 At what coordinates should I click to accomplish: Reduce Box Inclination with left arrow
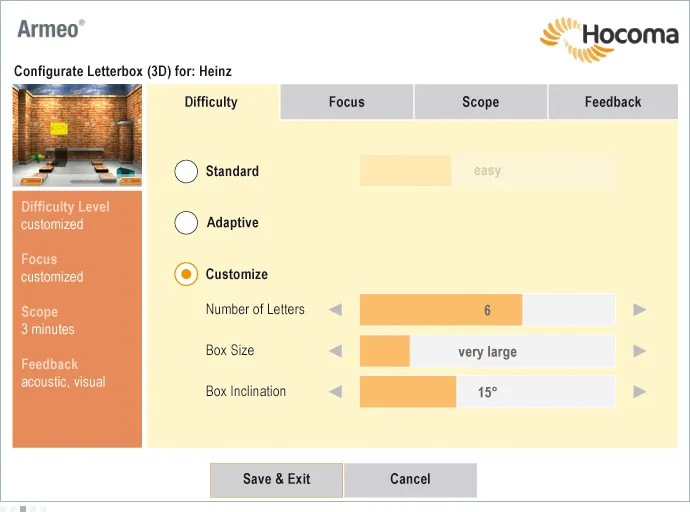tap(335, 391)
